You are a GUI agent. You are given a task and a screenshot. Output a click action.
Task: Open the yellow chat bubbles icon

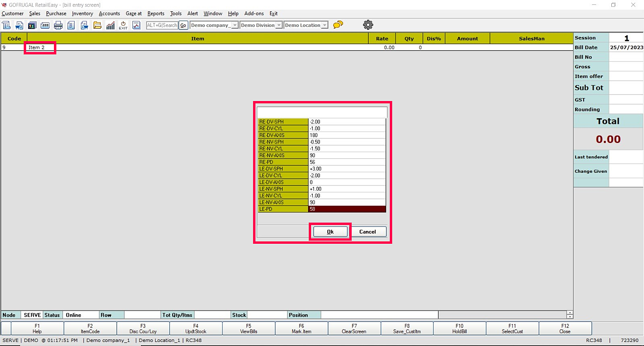coord(338,25)
